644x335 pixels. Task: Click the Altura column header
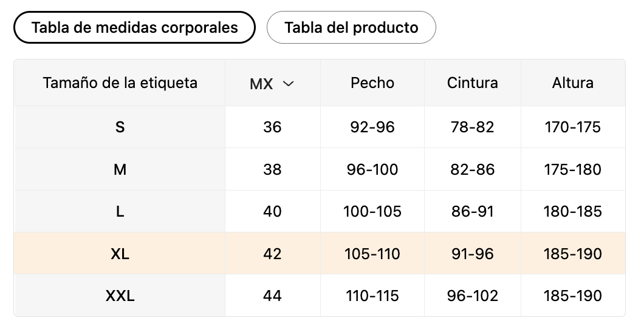pos(572,83)
